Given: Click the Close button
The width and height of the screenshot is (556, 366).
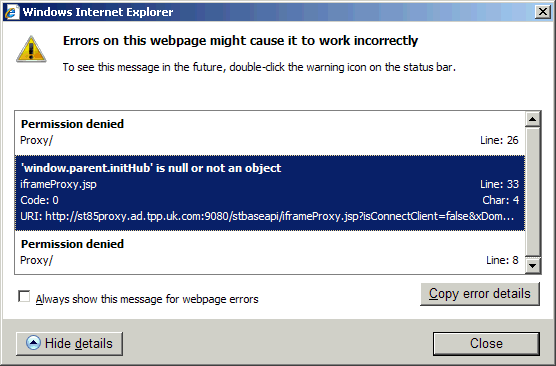Looking at the screenshot, I should [x=486, y=344].
